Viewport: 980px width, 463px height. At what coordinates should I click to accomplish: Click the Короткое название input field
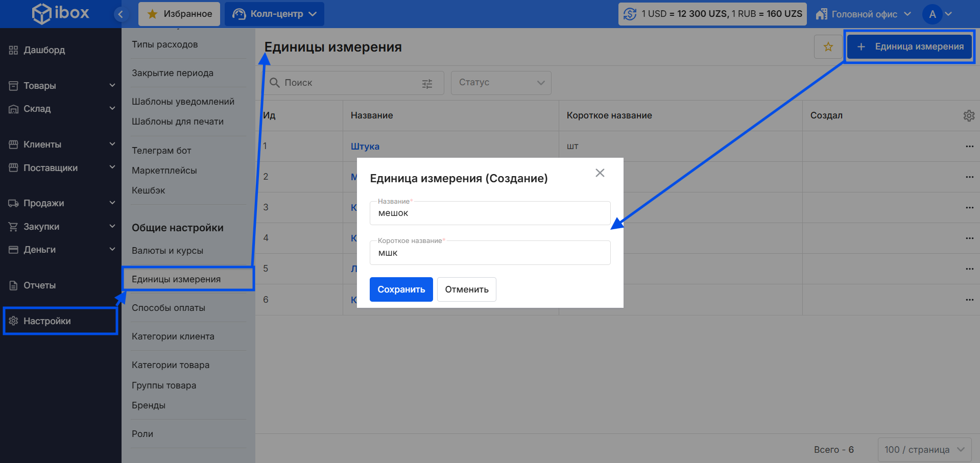pos(489,253)
